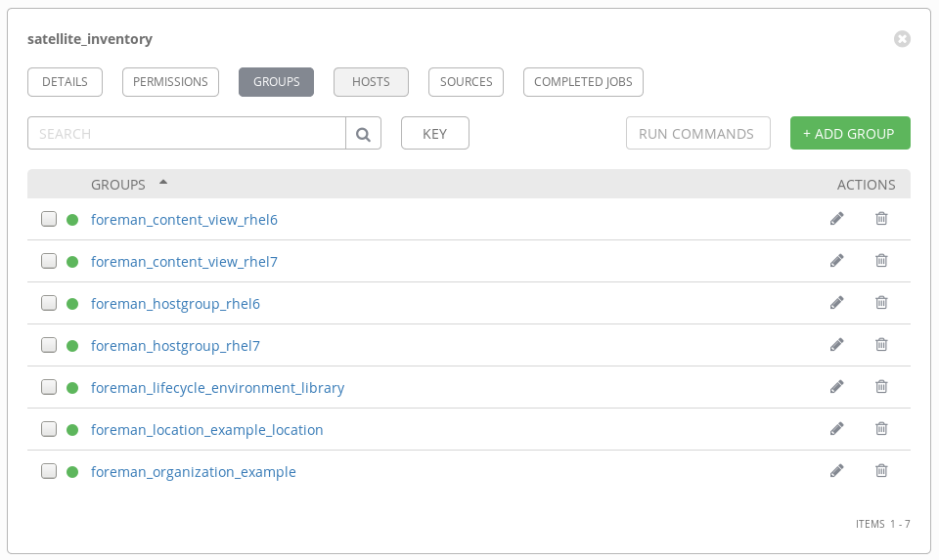Delete foreman_organization_example using the trash icon
Image resolution: width=939 pixels, height=560 pixels.
point(881,471)
